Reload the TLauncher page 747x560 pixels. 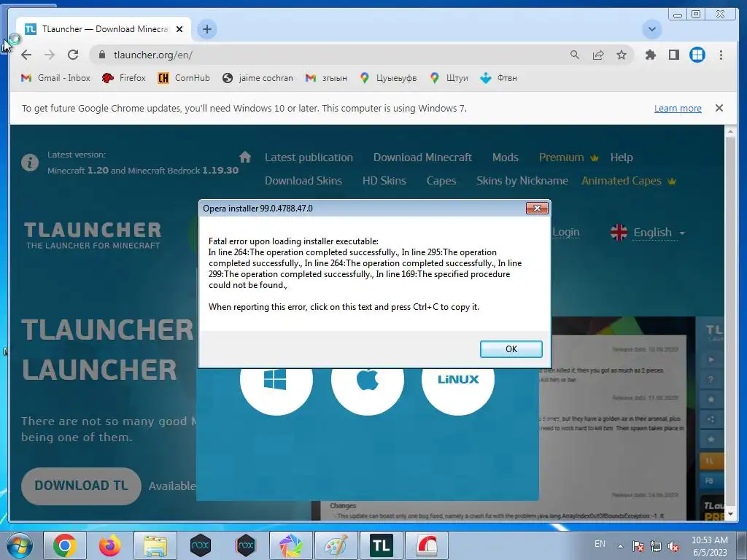[x=73, y=55]
